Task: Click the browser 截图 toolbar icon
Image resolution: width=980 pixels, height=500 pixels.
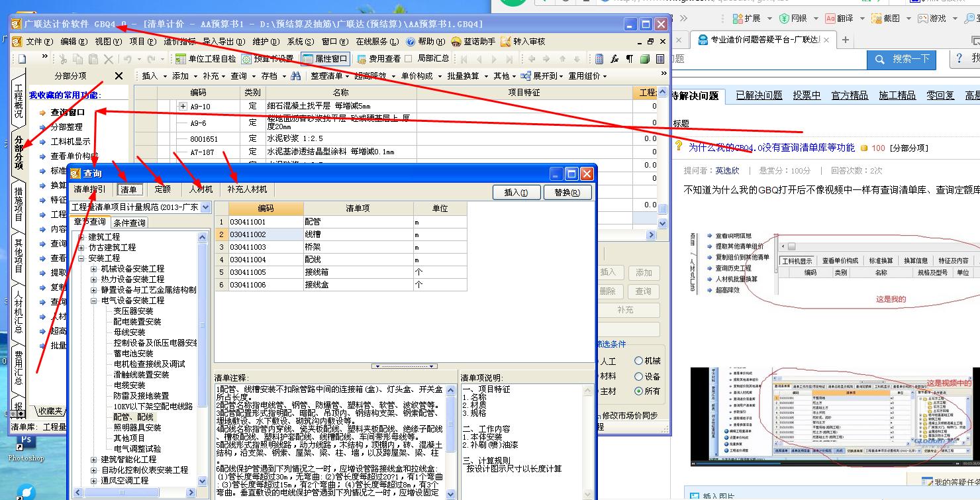Action: tap(877, 19)
